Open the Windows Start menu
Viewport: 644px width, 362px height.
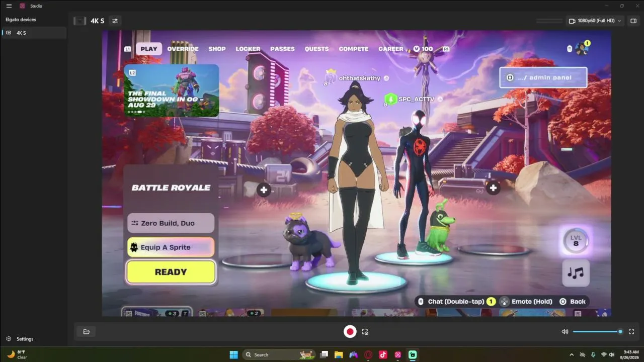pos(234,354)
